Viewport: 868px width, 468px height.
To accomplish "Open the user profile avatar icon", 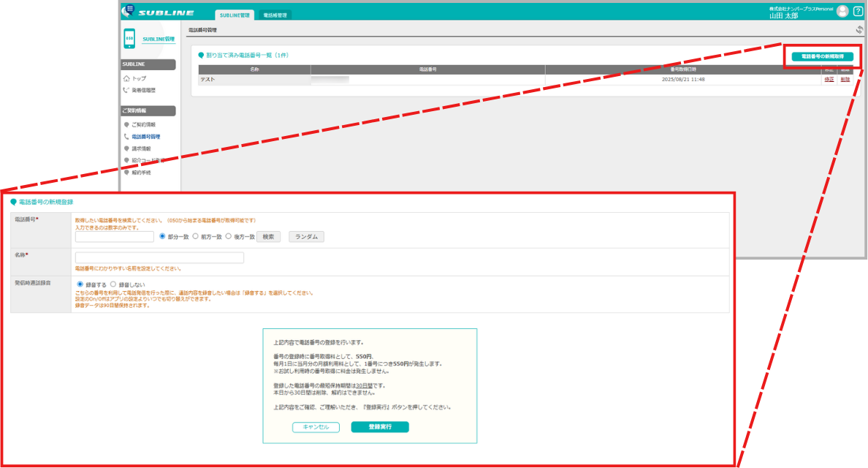I will 842,11.
